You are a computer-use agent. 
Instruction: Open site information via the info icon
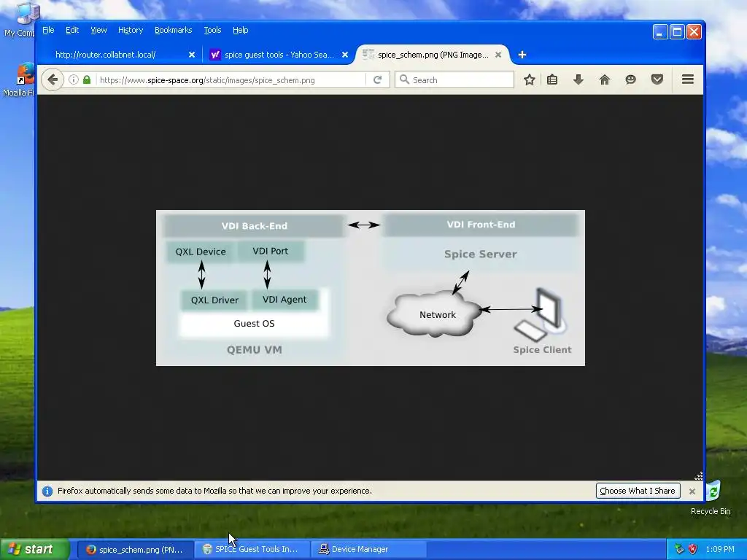click(74, 79)
